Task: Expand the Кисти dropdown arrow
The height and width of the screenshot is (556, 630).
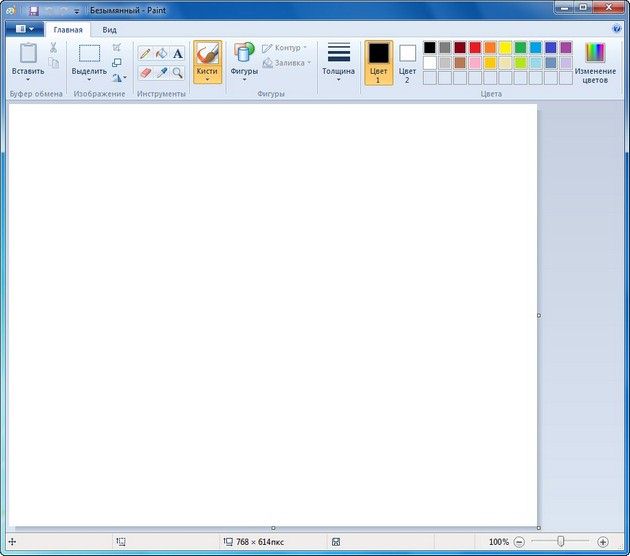Action: coord(207,79)
